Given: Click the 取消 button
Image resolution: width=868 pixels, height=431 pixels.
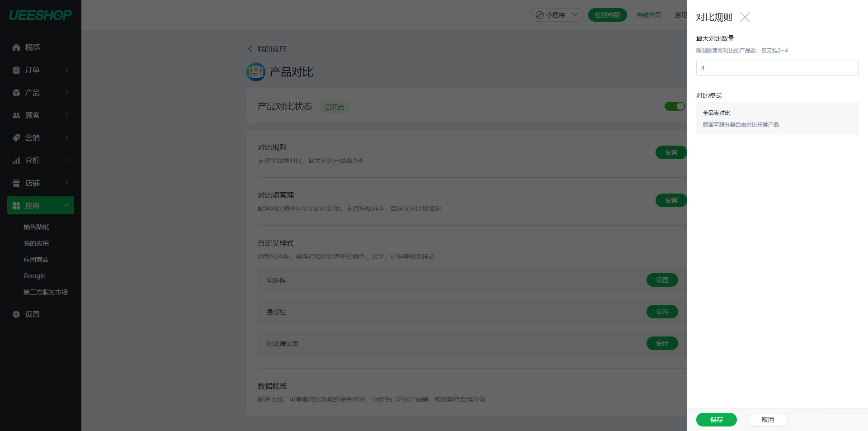Looking at the screenshot, I should 768,420.
